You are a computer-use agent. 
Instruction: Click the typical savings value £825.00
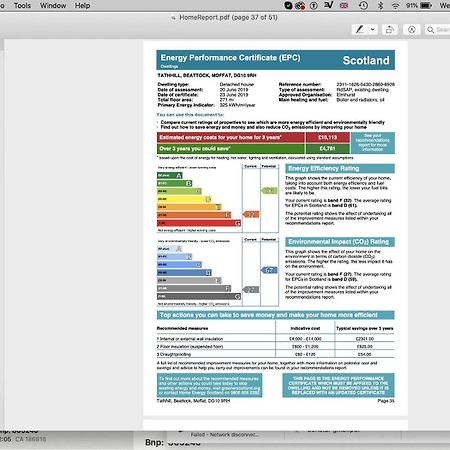pyautogui.click(x=365, y=347)
